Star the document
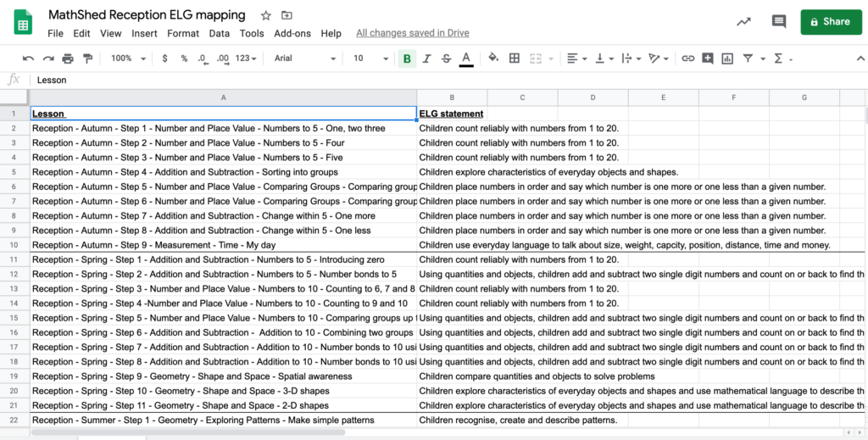 coord(265,15)
